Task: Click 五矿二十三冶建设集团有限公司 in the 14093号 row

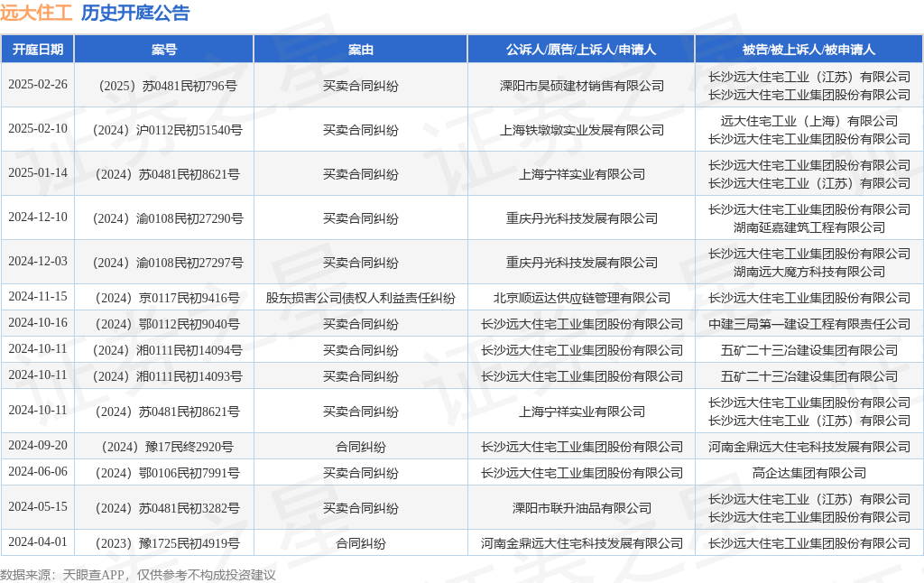Action: tap(809, 376)
